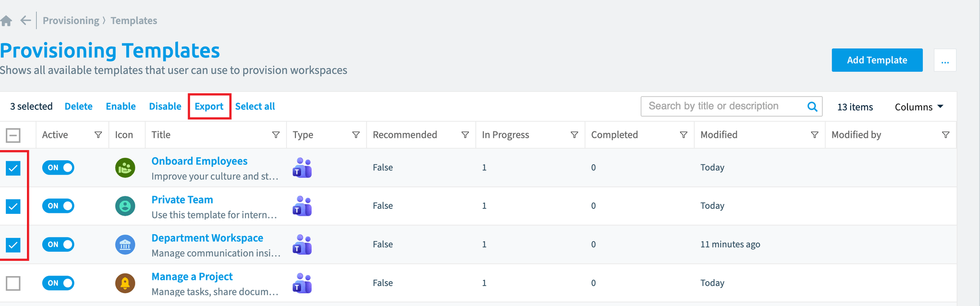Enable the selected templates
The height and width of the screenshot is (306, 980).
[121, 106]
